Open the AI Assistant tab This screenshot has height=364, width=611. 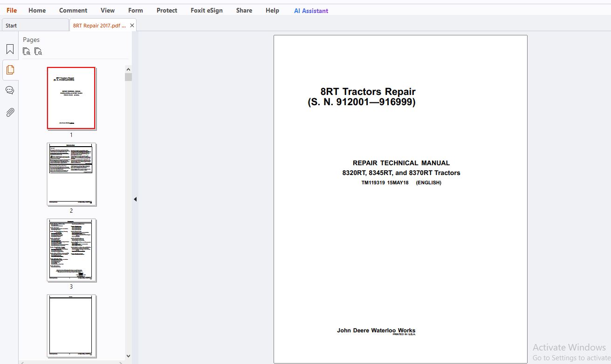(x=311, y=11)
